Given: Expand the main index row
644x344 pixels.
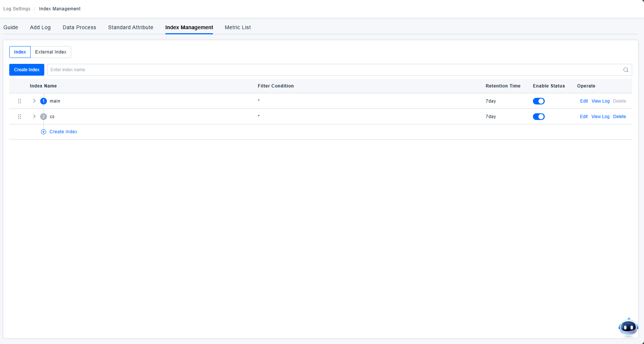Looking at the screenshot, I should (x=34, y=101).
